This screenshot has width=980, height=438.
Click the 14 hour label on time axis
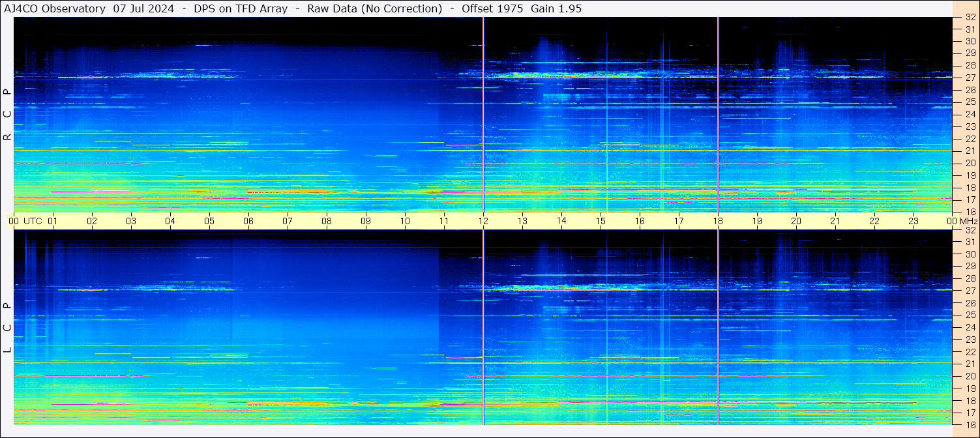click(x=561, y=221)
